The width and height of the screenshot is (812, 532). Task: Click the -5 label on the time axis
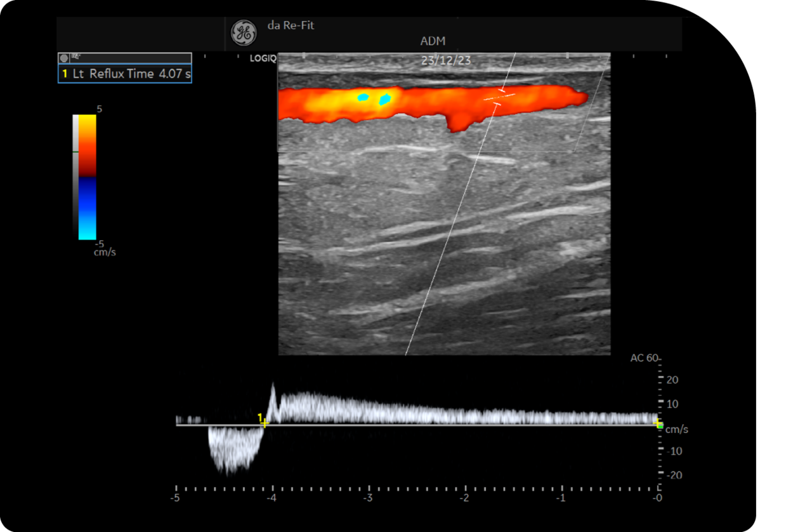(x=176, y=498)
